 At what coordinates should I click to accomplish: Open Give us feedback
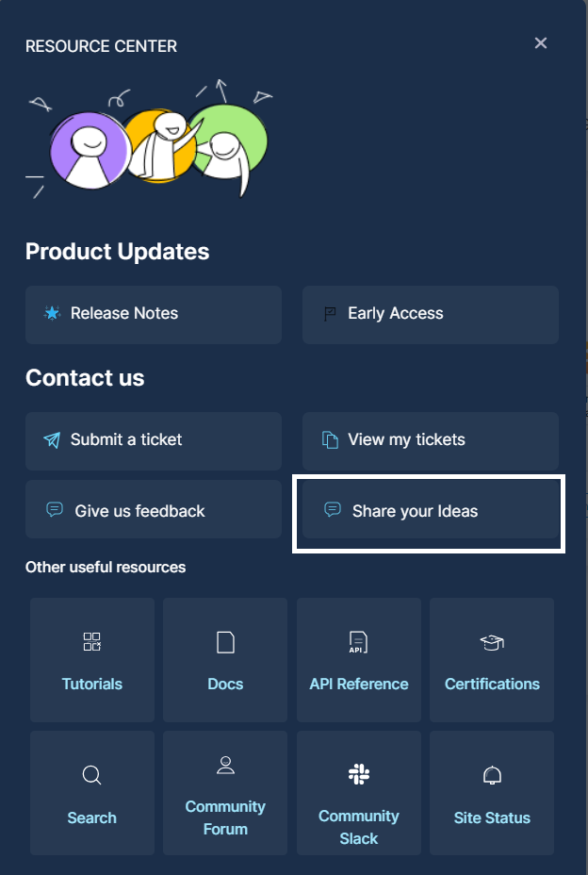click(153, 509)
